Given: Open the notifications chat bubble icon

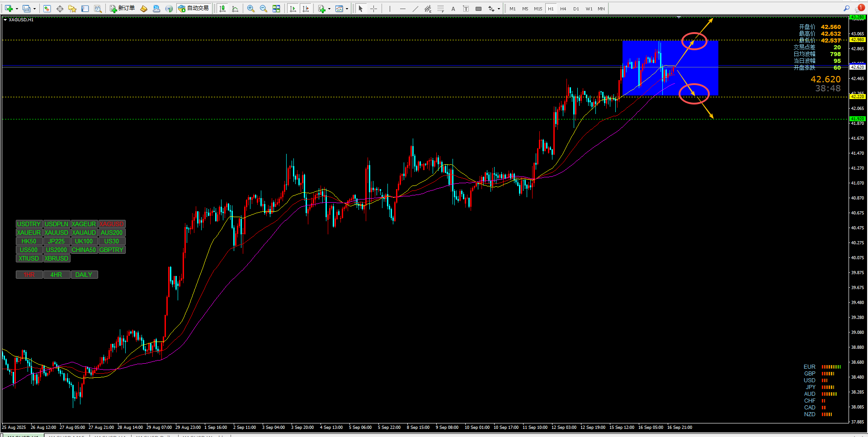Looking at the screenshot, I should [x=859, y=8].
